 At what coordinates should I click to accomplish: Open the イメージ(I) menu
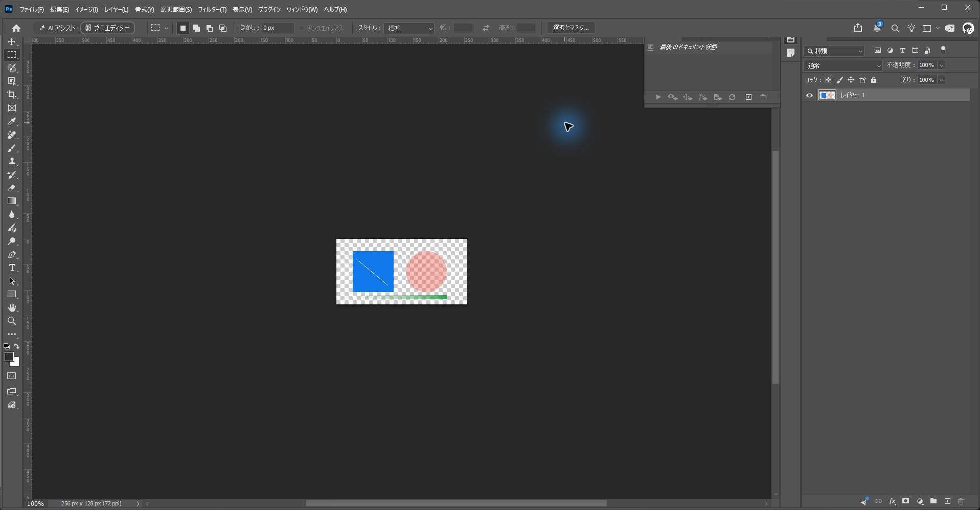click(x=86, y=10)
